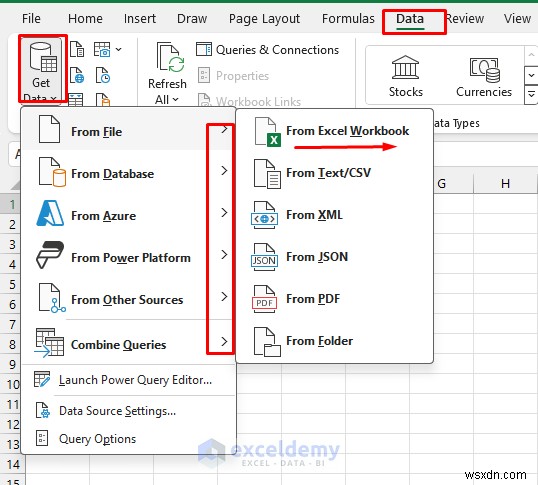Image resolution: width=538 pixels, height=485 pixels.
Task: Expand Combine Queries submenu chevron
Action: pyautogui.click(x=224, y=342)
